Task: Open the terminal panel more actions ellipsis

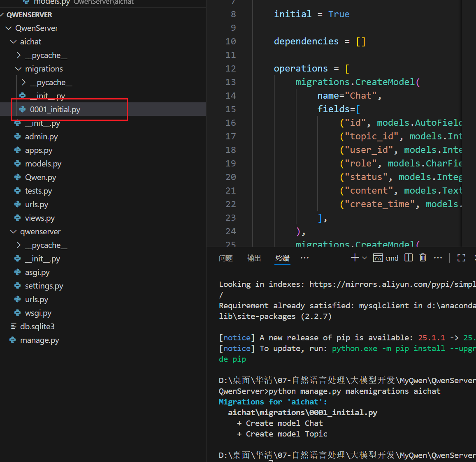Action: [x=438, y=258]
